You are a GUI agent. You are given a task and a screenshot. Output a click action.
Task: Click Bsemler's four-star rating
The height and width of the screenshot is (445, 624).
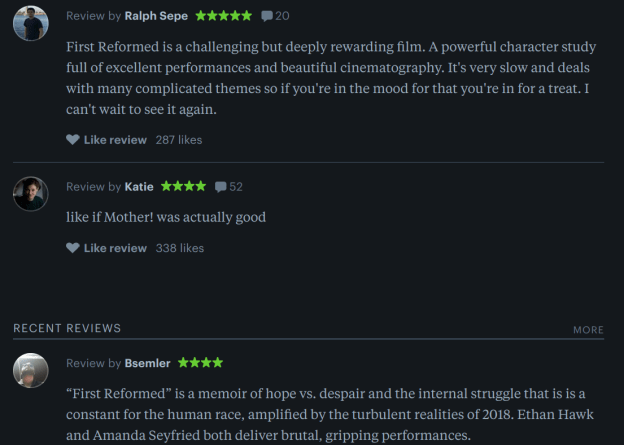pos(200,363)
